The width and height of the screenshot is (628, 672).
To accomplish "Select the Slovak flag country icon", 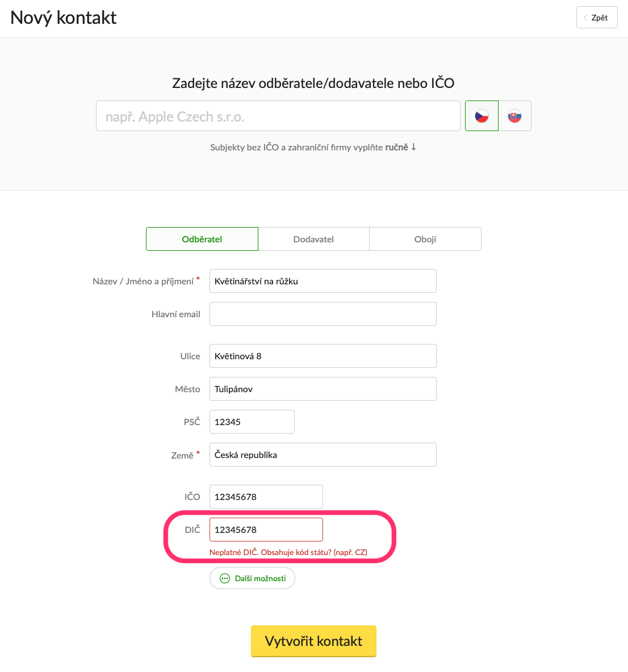I will 514,116.
